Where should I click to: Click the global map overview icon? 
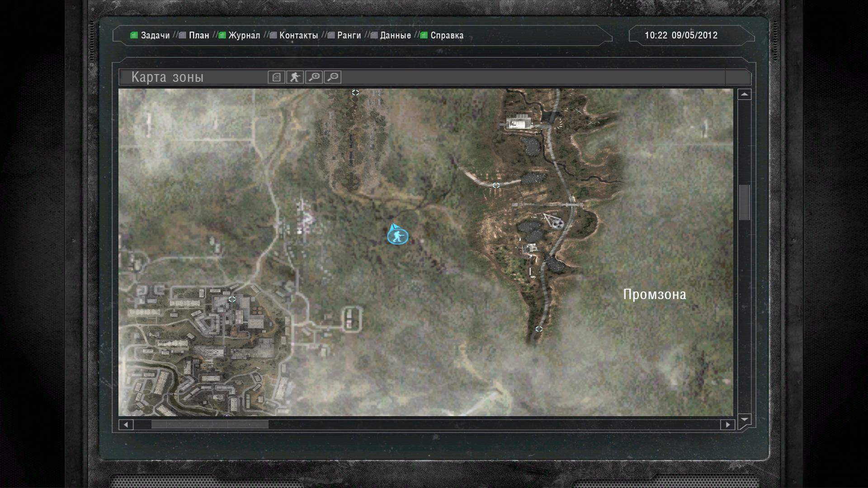click(276, 77)
